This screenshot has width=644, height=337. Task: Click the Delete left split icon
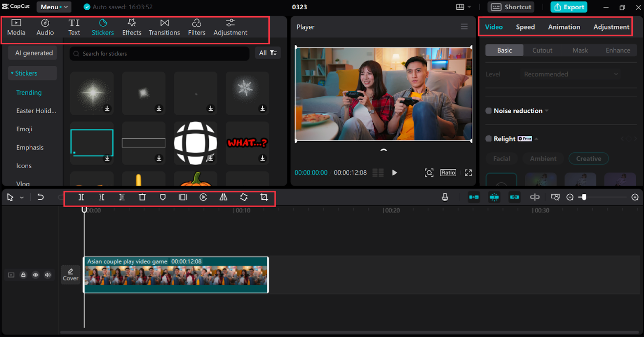click(101, 197)
